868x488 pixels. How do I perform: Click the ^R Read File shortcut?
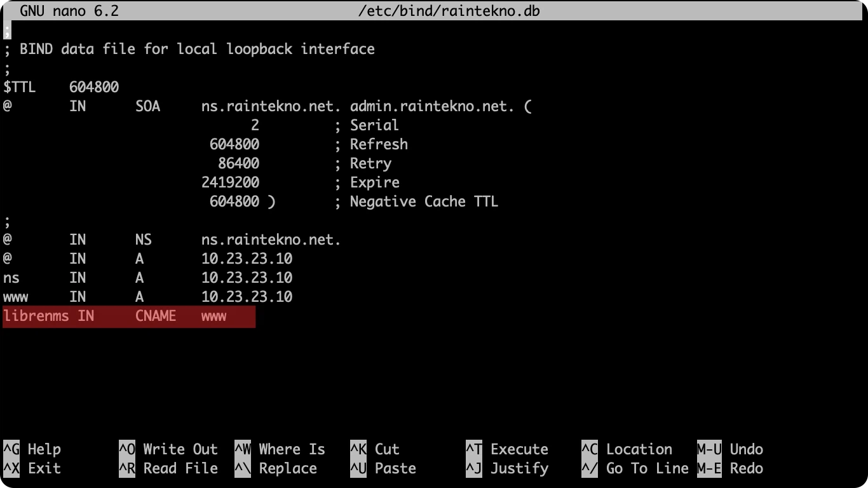[x=168, y=468]
